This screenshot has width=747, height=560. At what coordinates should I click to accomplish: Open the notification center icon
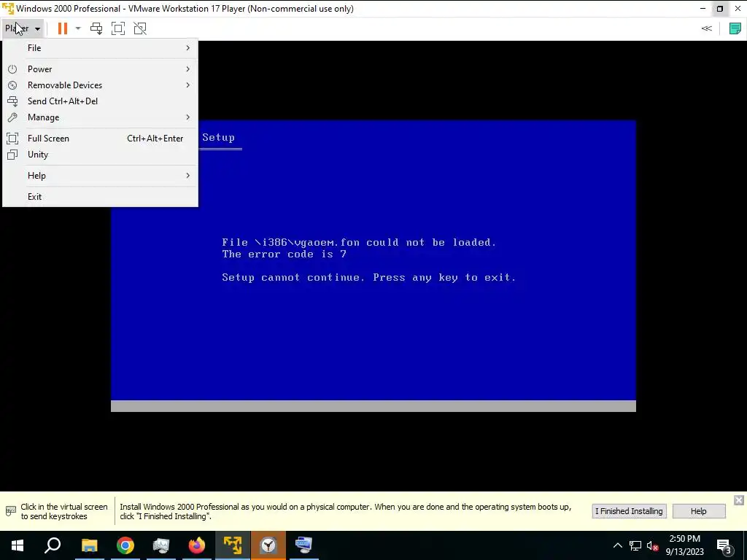tap(724, 547)
